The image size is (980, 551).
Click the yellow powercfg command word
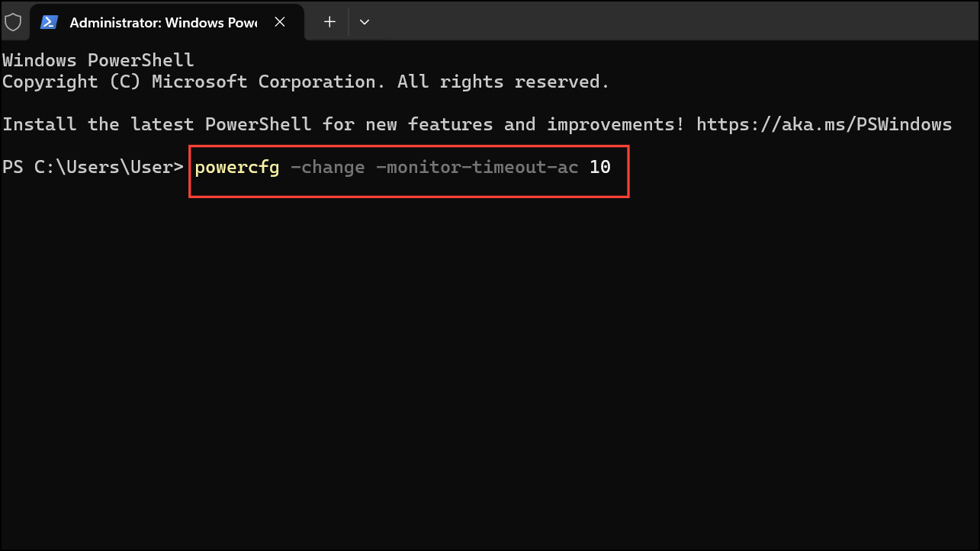[x=237, y=167]
